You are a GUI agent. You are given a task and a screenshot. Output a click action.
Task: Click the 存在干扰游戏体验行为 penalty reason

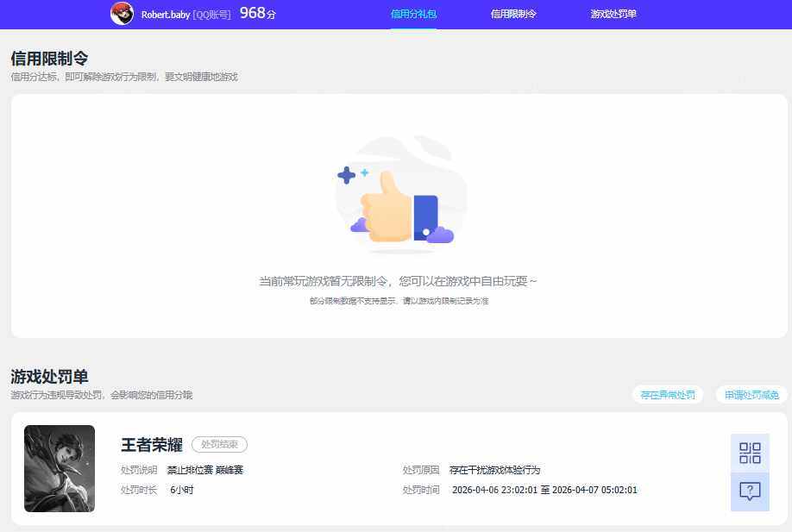click(x=494, y=470)
